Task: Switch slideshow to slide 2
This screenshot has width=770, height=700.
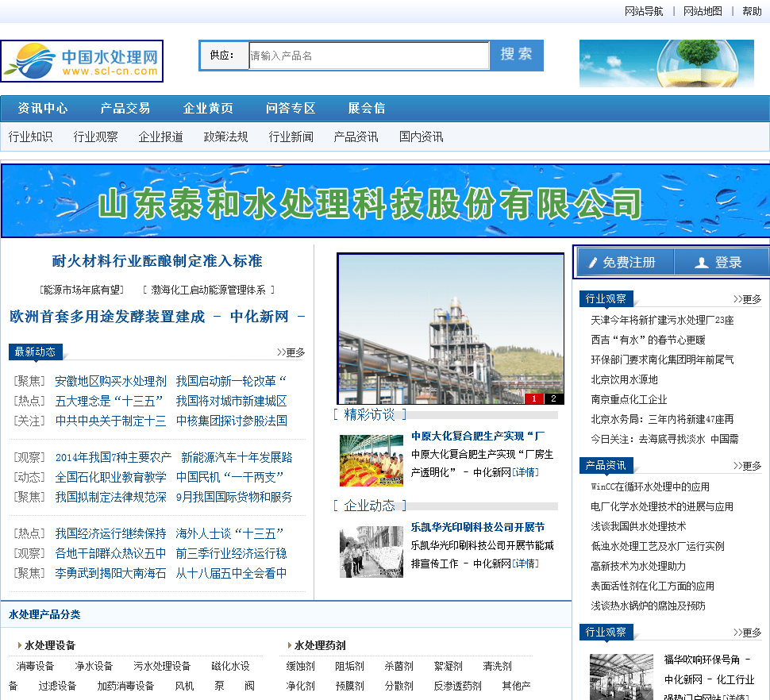Action: [x=553, y=398]
